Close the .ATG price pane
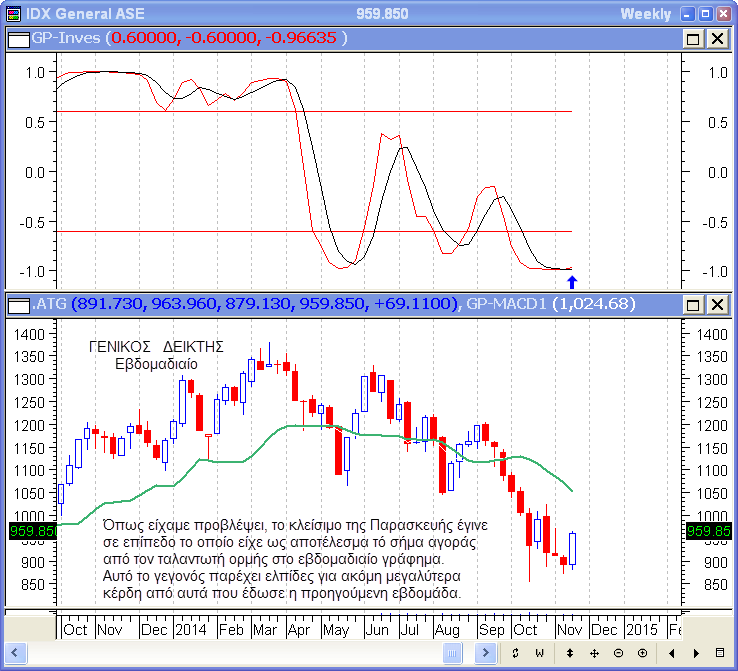 (717, 304)
